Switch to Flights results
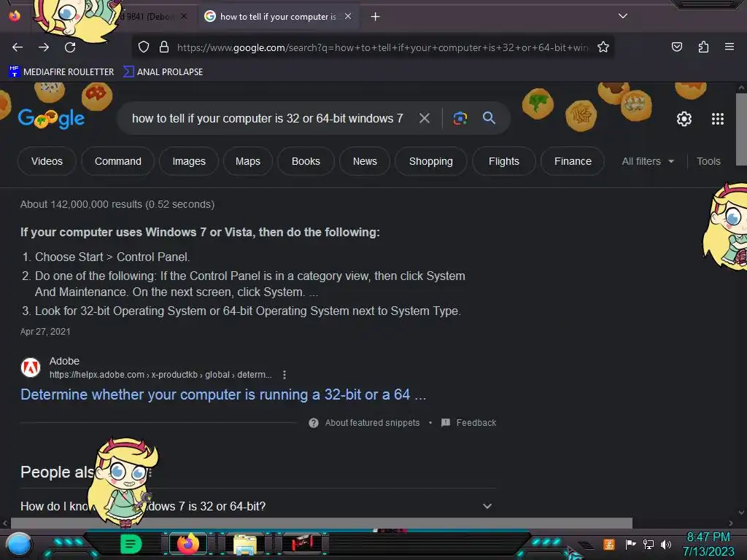This screenshot has width=747, height=560. 503,161
